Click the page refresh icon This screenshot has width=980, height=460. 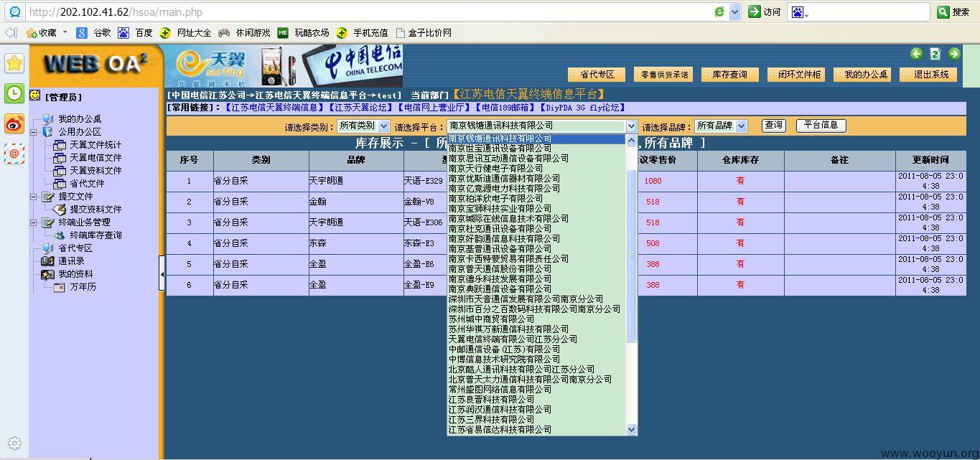[935, 54]
